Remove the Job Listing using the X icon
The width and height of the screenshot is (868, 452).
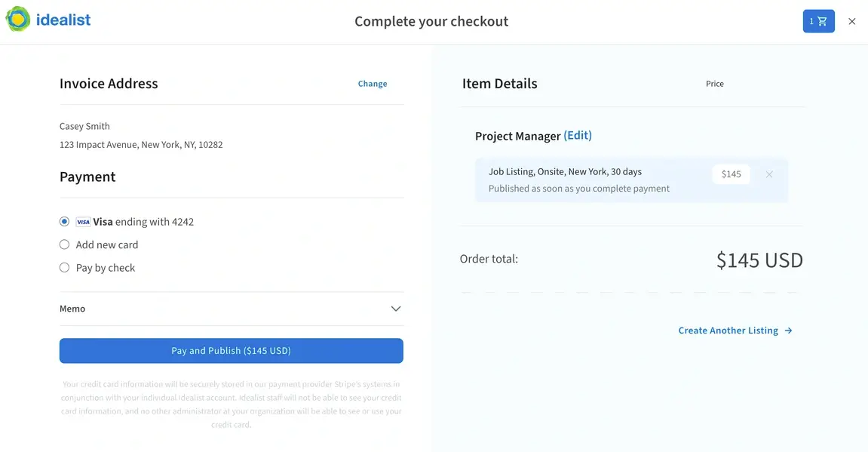pyautogui.click(x=769, y=174)
